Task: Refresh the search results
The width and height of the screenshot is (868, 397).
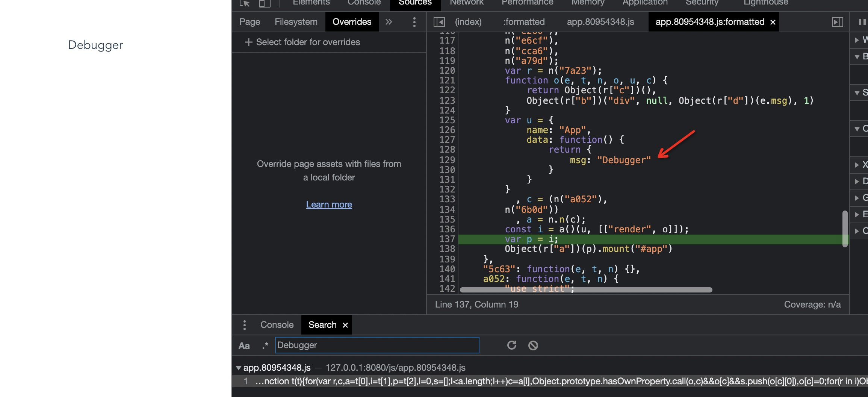Action: tap(511, 345)
